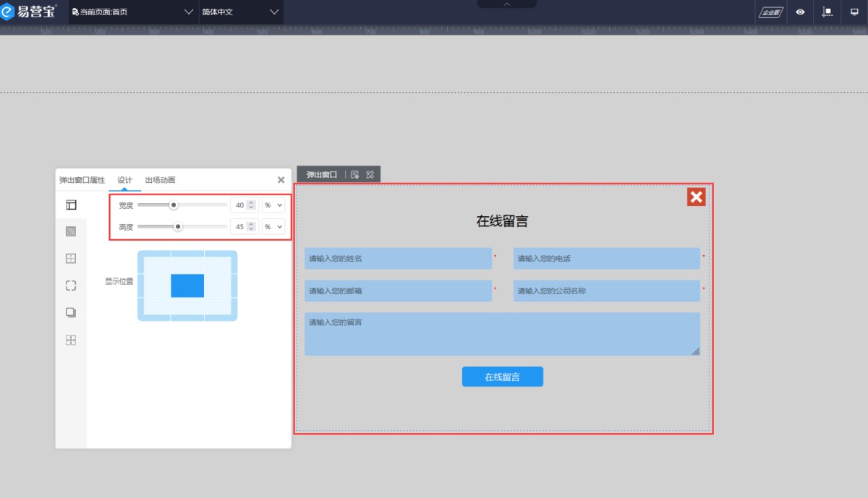The image size is (868, 498).
Task: Switch to the 设计 tab
Action: coord(124,180)
